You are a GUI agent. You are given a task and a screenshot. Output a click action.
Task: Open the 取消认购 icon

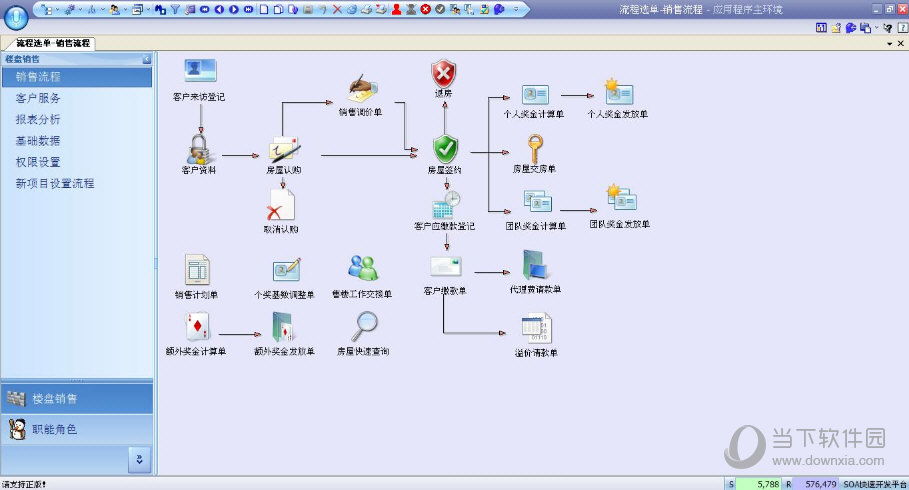coord(281,205)
